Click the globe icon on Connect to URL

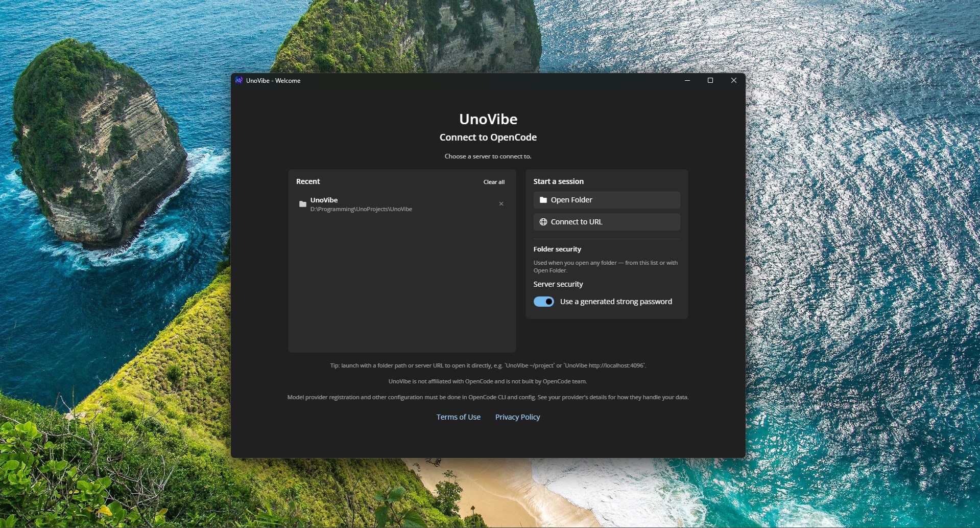coord(543,222)
